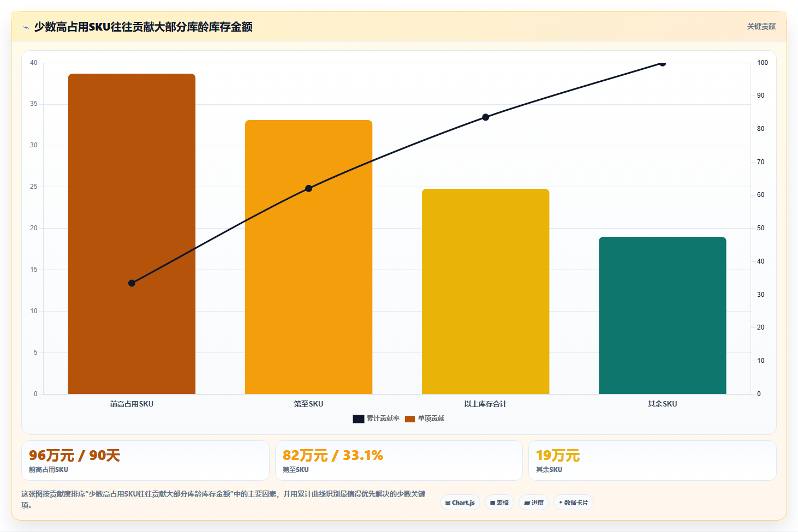Click the 进度 tag chip
798x532 pixels.
(534, 503)
